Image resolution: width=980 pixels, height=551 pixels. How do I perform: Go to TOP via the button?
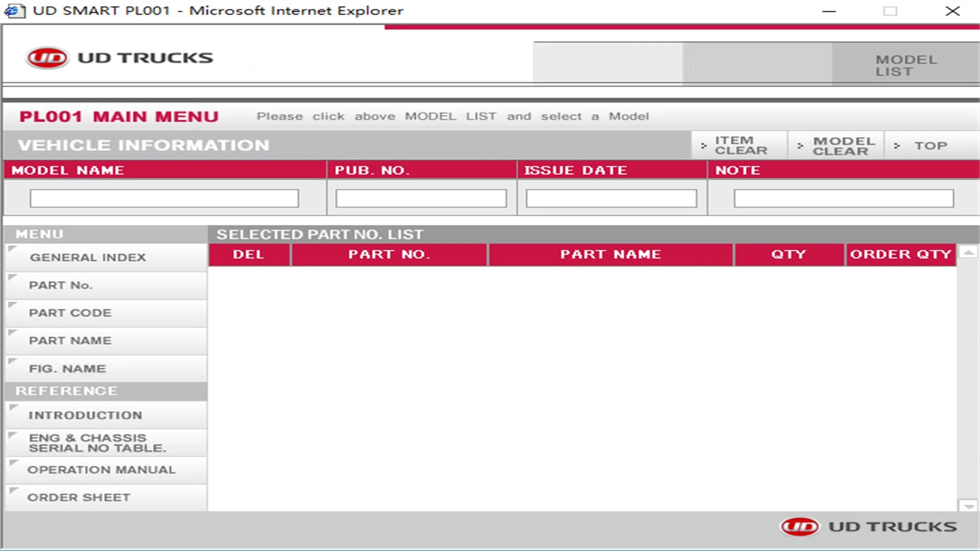tap(932, 145)
